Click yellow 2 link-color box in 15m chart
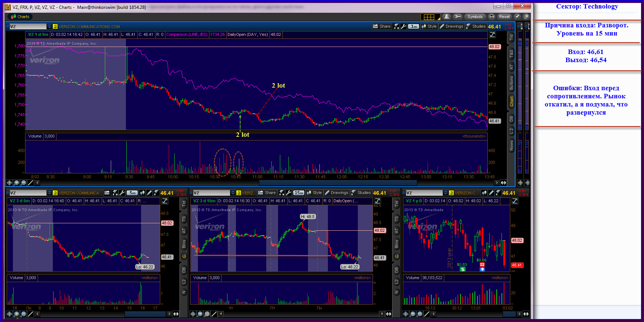Screen dimensions: 644x322 point(239,193)
